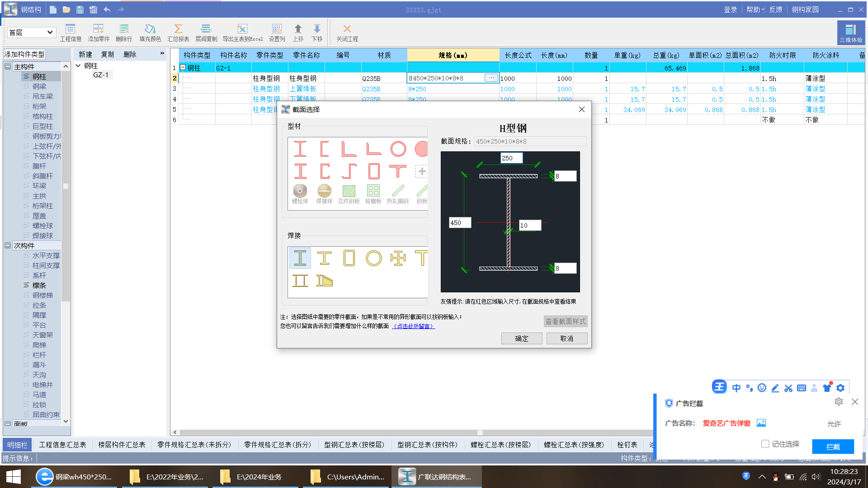
Task: Edit the flange width field showing 250
Action: 511,158
